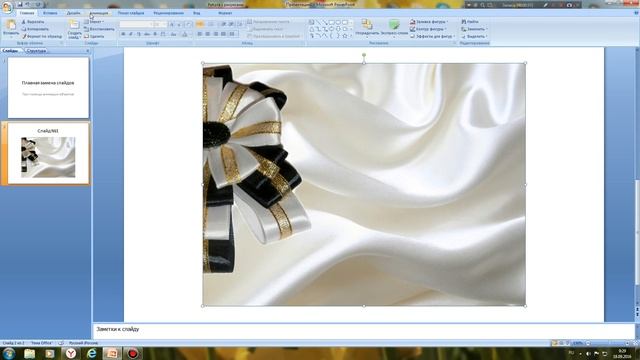Launch Internet Explorer from the taskbar
Screen dimensions: 640x360
[91, 353]
